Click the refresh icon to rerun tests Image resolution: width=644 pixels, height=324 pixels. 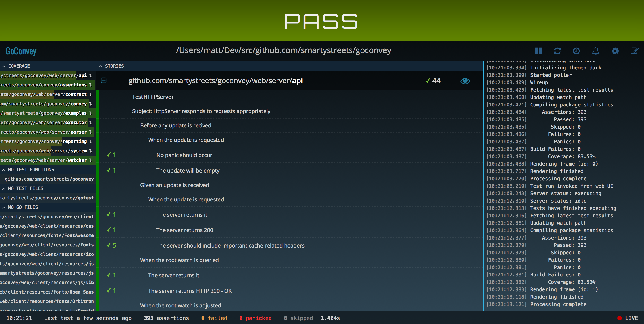point(557,51)
